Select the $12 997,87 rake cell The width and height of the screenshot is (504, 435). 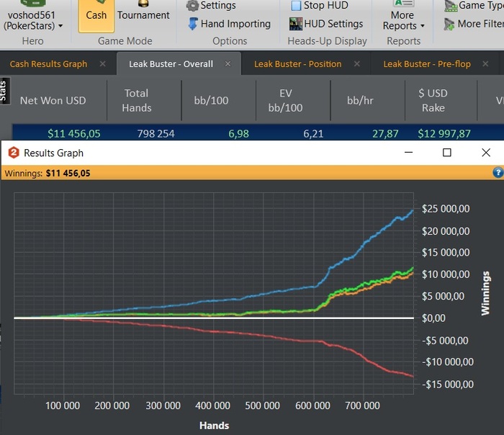(444, 134)
